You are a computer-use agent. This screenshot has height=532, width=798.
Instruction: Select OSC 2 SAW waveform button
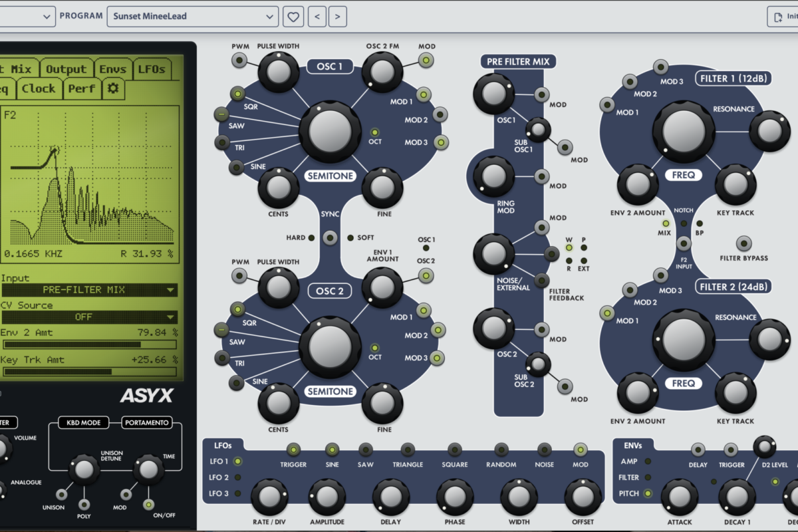click(221, 330)
